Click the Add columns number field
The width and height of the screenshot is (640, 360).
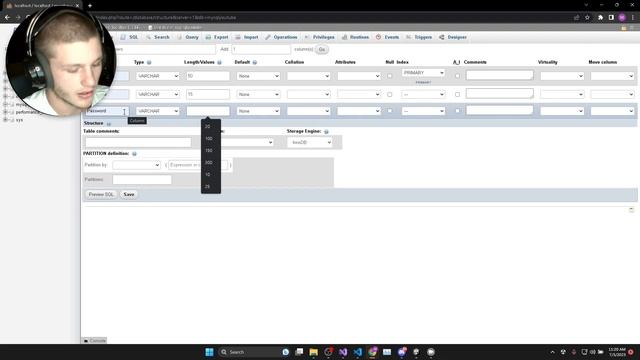pos(261,49)
